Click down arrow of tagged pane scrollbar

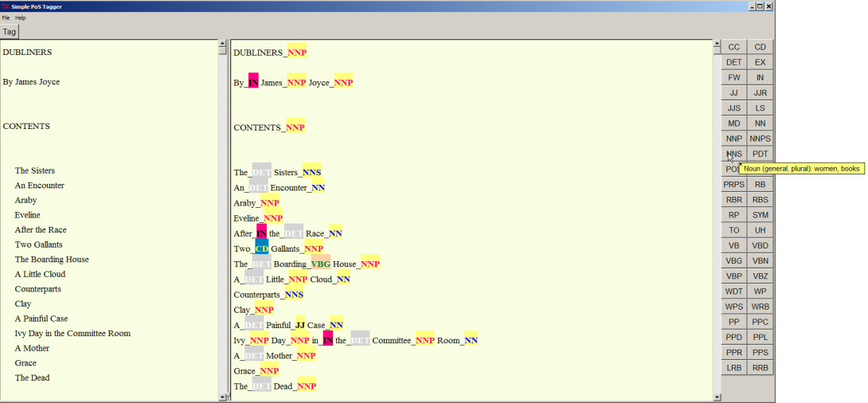tap(717, 397)
